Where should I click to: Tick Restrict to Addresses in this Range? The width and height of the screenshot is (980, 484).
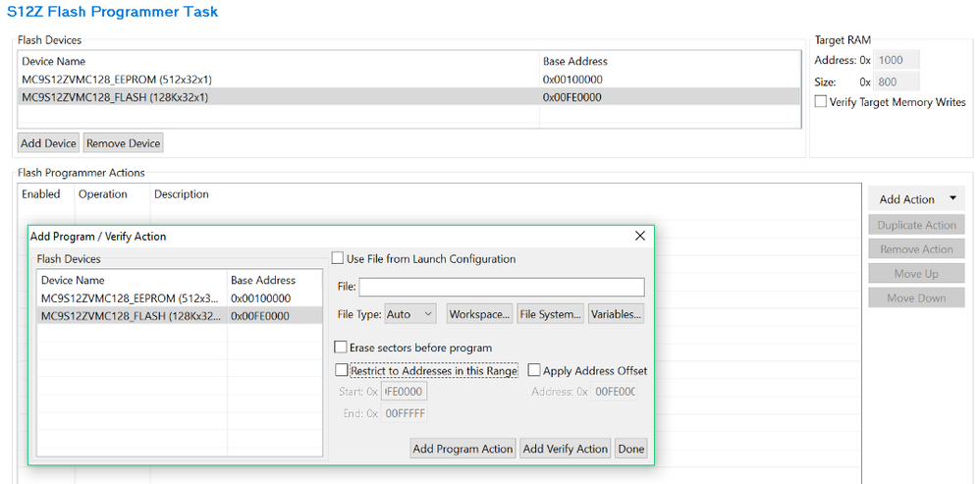click(x=342, y=370)
